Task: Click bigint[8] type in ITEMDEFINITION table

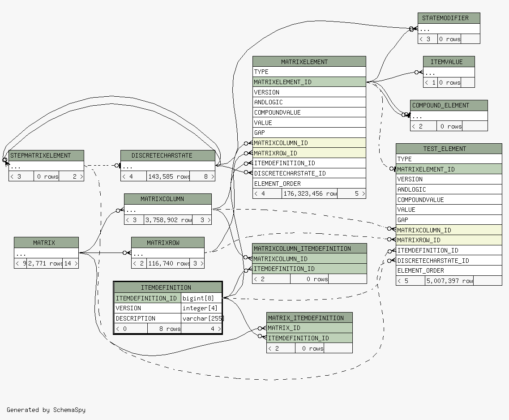Action: click(201, 298)
